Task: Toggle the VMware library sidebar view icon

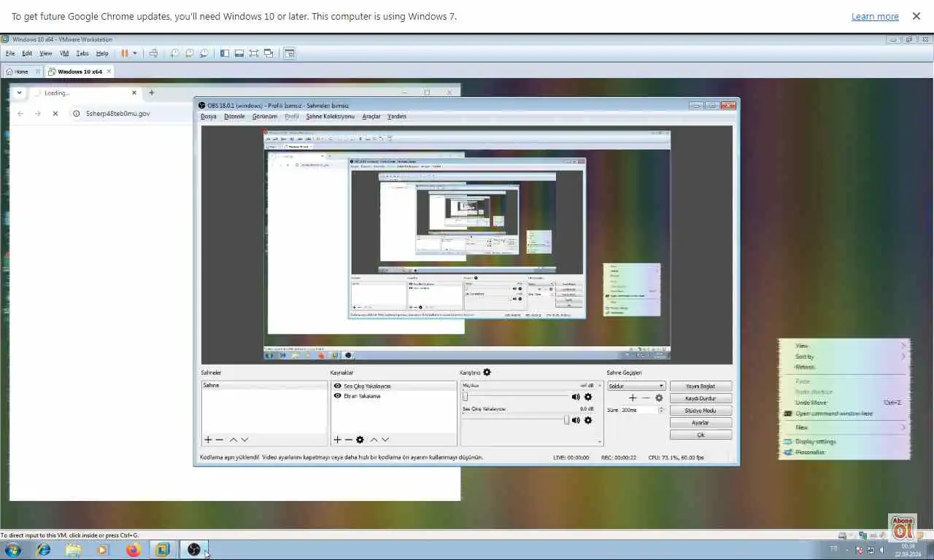Action: 225,53
